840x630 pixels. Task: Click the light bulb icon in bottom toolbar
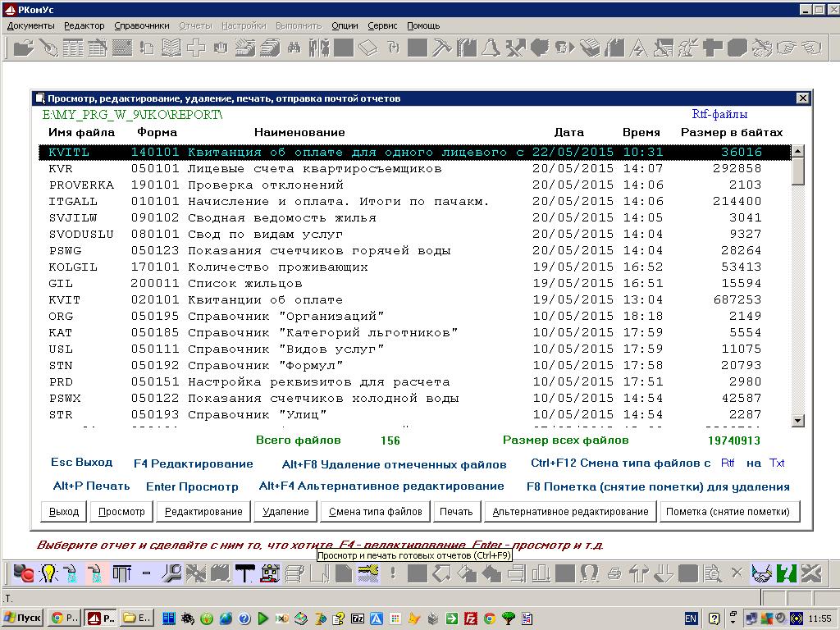48,573
